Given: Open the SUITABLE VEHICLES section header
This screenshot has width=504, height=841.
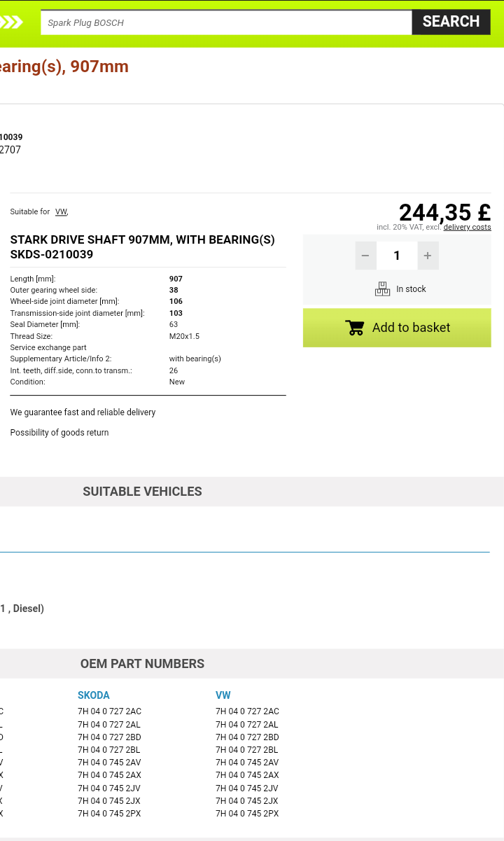Looking at the screenshot, I should pos(142,492).
